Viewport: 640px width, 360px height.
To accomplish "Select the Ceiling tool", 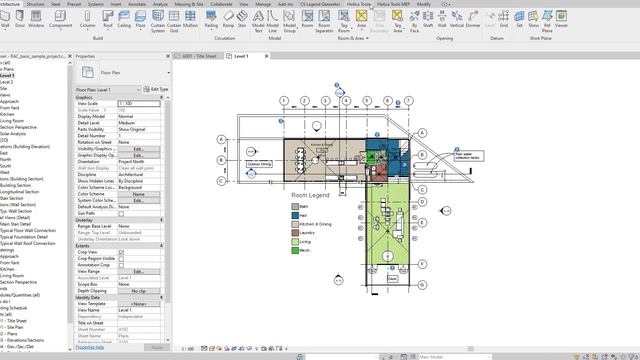I will (x=124, y=19).
